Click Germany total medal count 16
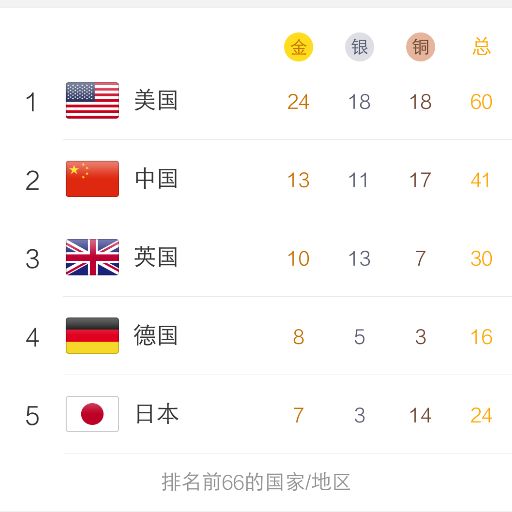512x512 pixels. point(481,337)
